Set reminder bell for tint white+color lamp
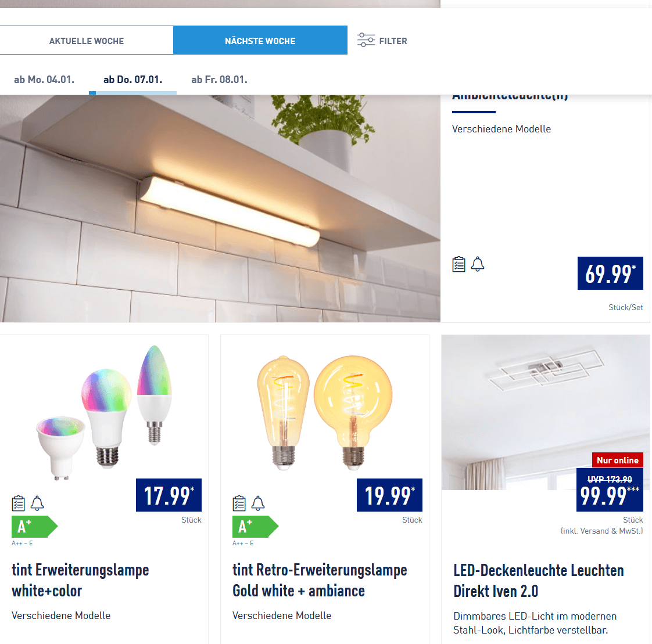The width and height of the screenshot is (652, 644). [x=37, y=503]
